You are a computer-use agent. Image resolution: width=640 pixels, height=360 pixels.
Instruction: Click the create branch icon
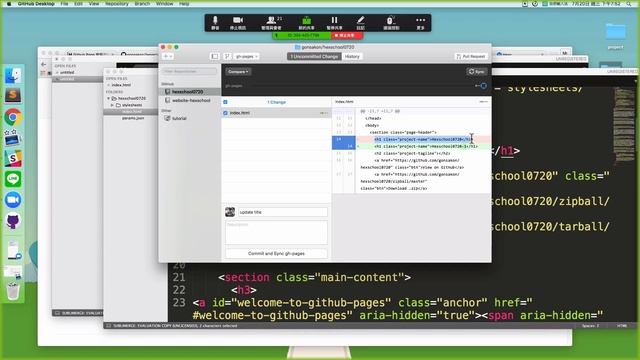[227, 56]
